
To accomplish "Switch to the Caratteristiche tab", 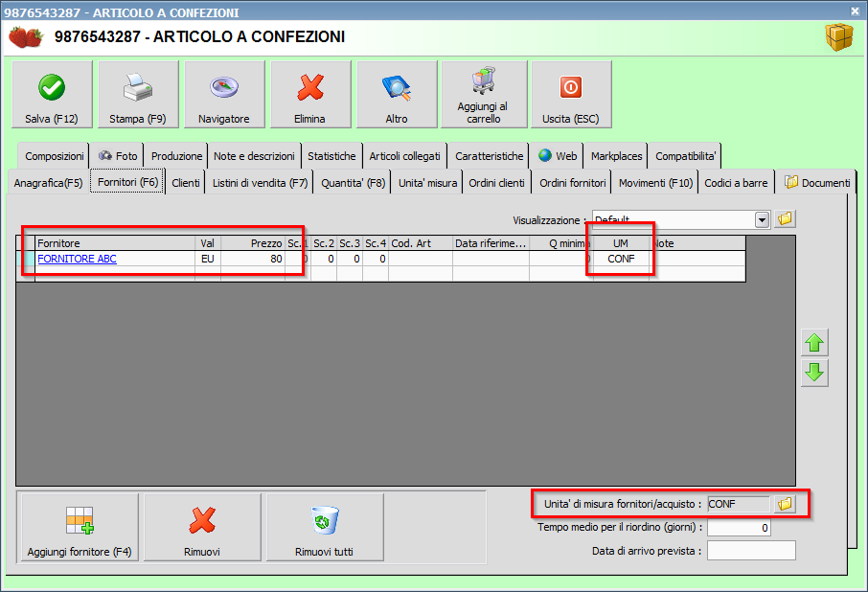I will point(489,156).
